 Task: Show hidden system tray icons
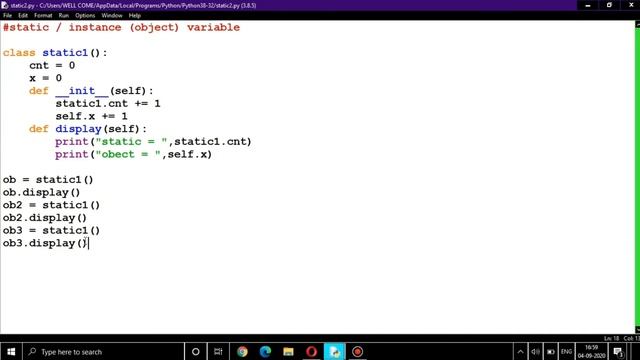point(520,351)
